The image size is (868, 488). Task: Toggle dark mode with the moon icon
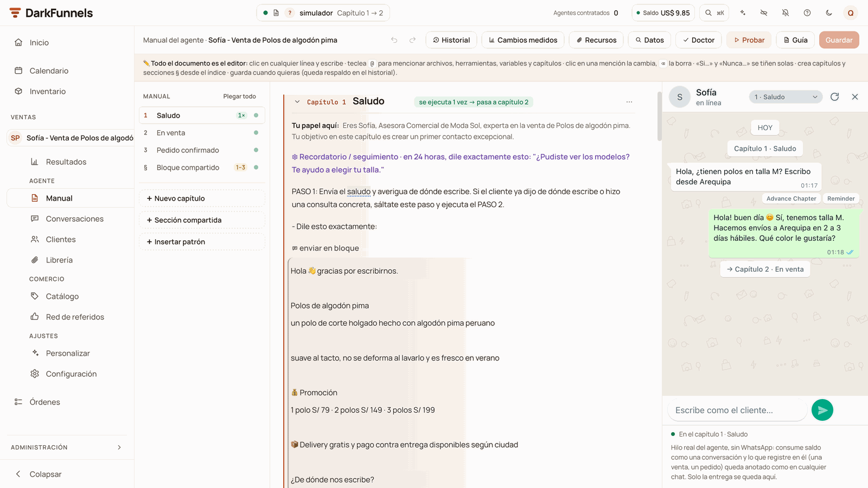829,13
